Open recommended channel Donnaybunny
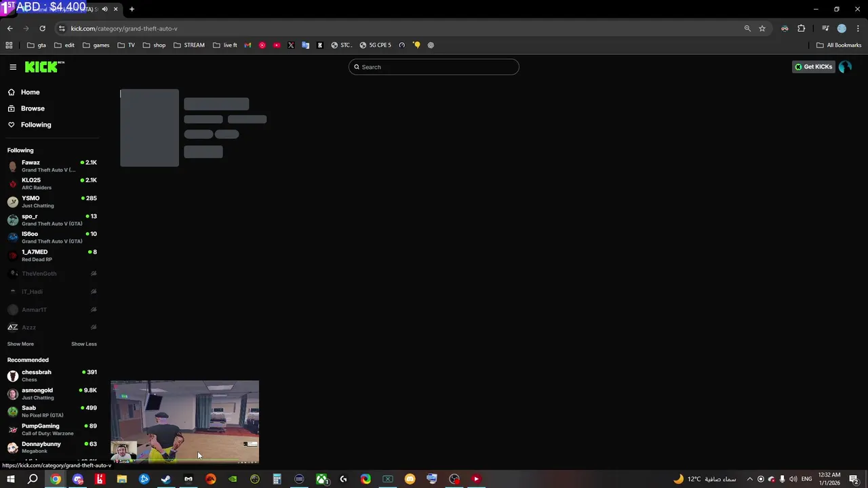The height and width of the screenshot is (488, 868). [x=52, y=447]
